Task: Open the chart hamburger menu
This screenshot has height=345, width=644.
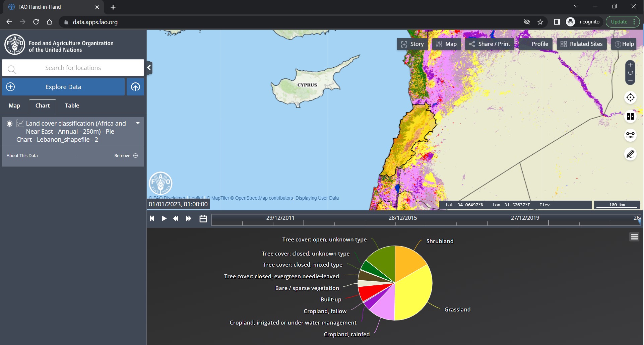Action: click(x=634, y=237)
